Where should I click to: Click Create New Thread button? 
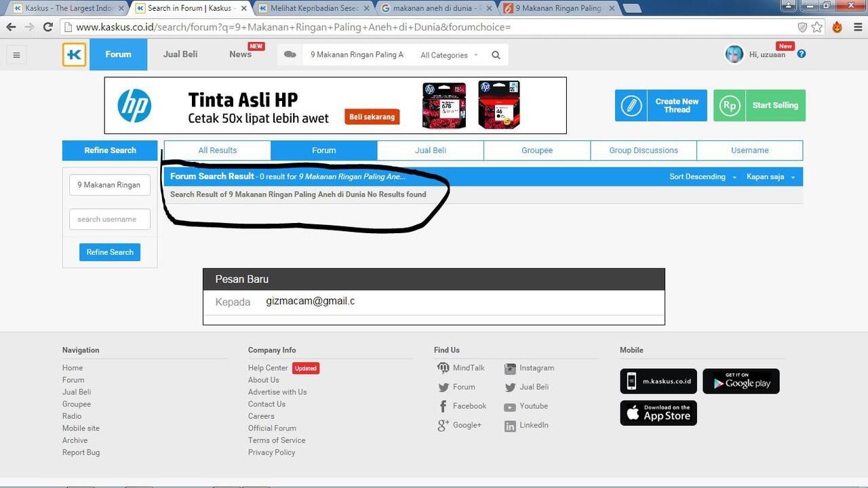[661, 106]
